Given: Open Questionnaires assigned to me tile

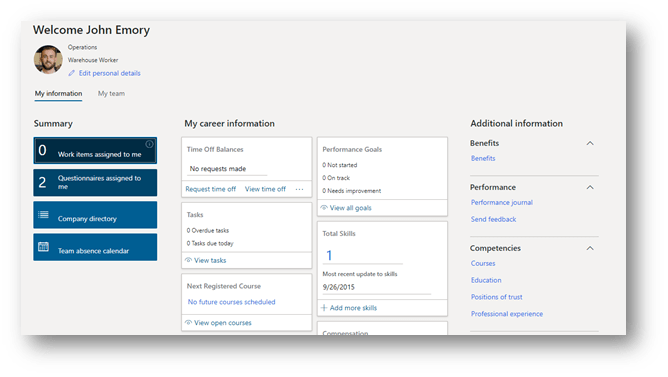Looking at the screenshot, I should tap(95, 183).
